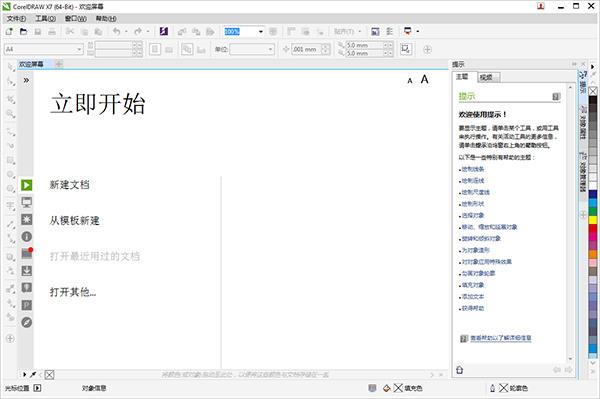Pick the green swatch in color palette
Image resolution: width=600 pixels, height=399 pixels.
[593, 211]
